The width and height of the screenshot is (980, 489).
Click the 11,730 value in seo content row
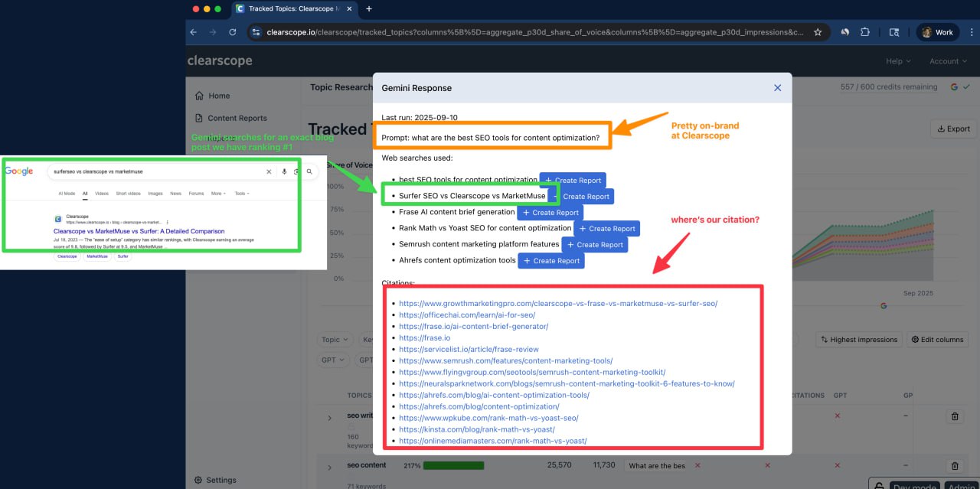[606, 465]
